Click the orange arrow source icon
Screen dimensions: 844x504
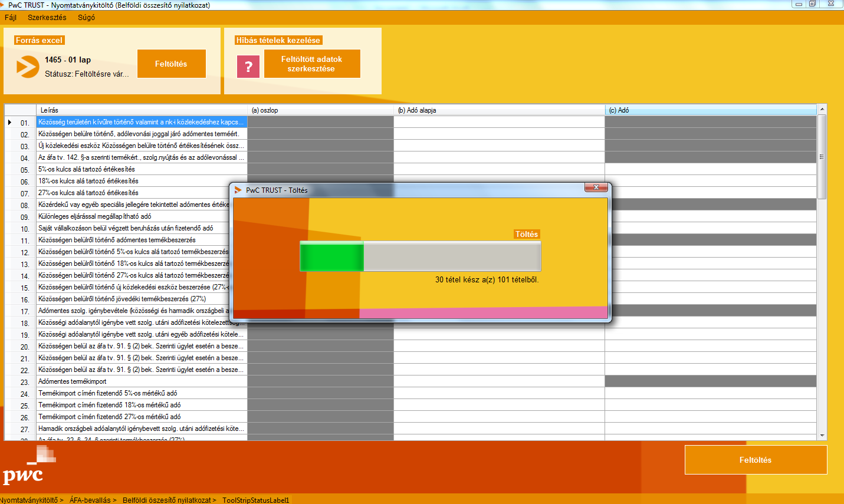27,67
